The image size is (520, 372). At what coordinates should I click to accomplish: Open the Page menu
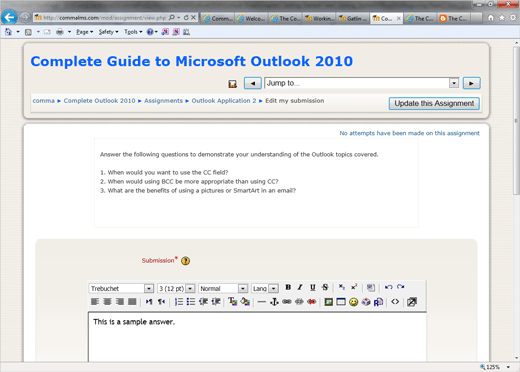coord(84,32)
